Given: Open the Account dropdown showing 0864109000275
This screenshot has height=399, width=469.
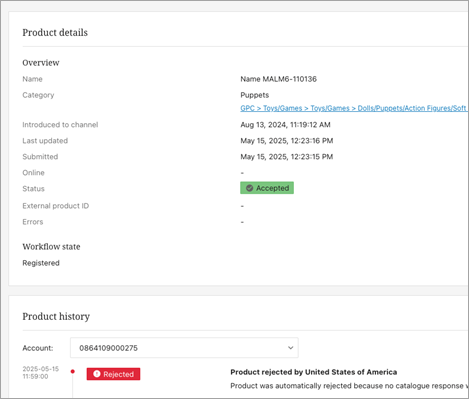Looking at the screenshot, I should coord(184,348).
